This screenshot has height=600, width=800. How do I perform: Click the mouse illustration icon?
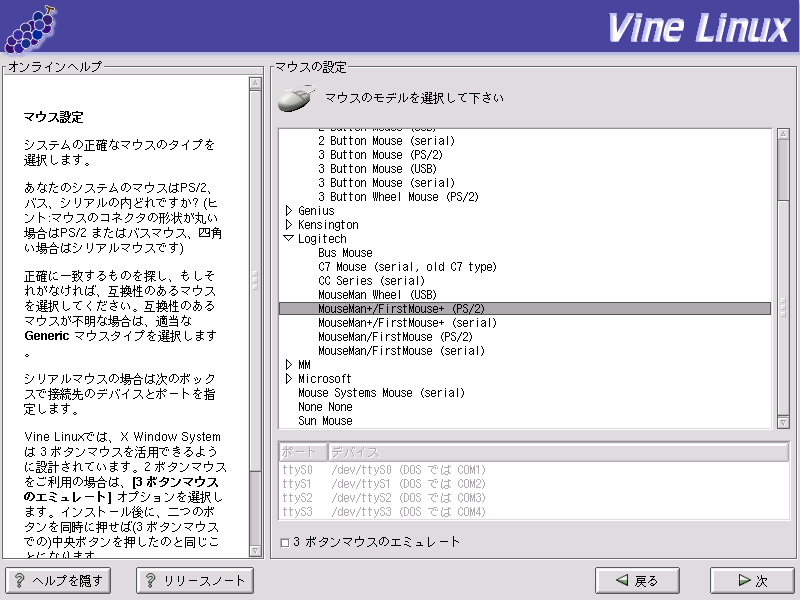point(296,98)
